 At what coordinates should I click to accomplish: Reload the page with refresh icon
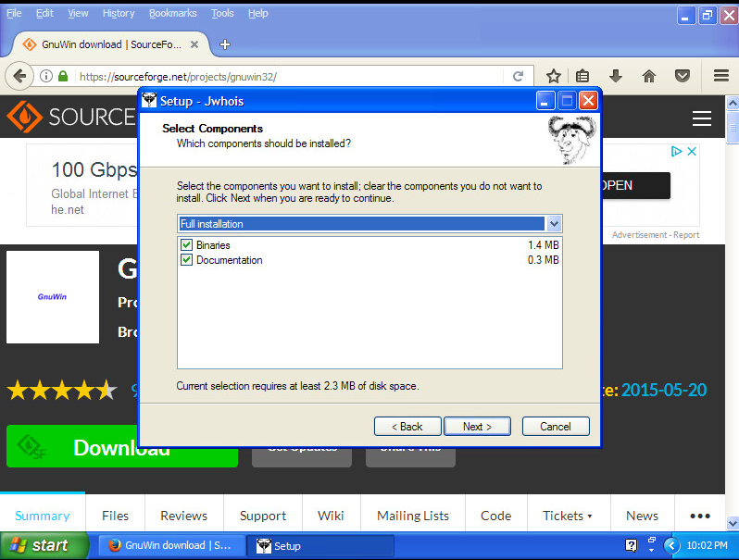click(x=518, y=76)
